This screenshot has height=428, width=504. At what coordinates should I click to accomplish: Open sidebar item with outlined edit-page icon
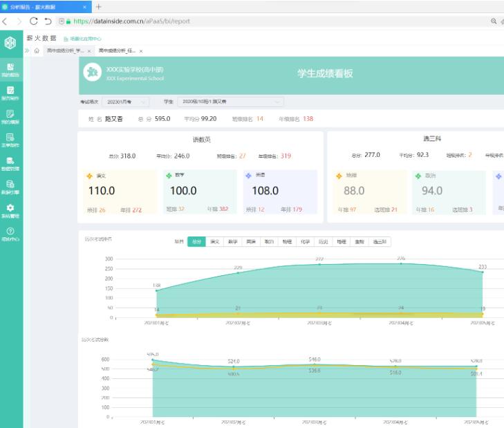pos(10,117)
